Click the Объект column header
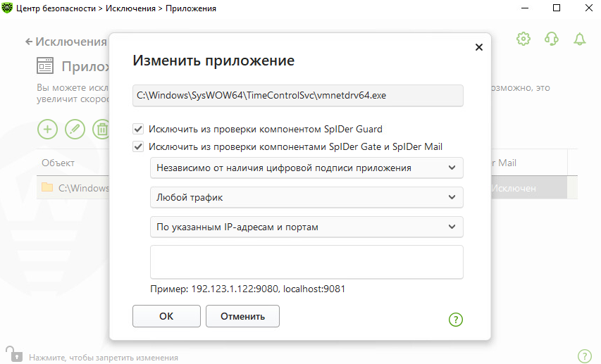601x364 pixels. coord(58,163)
